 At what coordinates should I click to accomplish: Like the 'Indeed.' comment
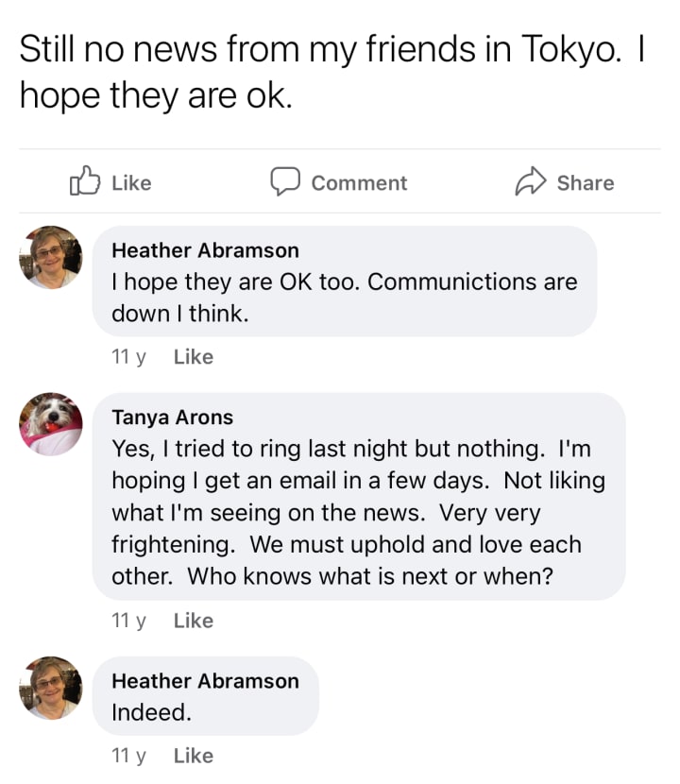pos(194,756)
